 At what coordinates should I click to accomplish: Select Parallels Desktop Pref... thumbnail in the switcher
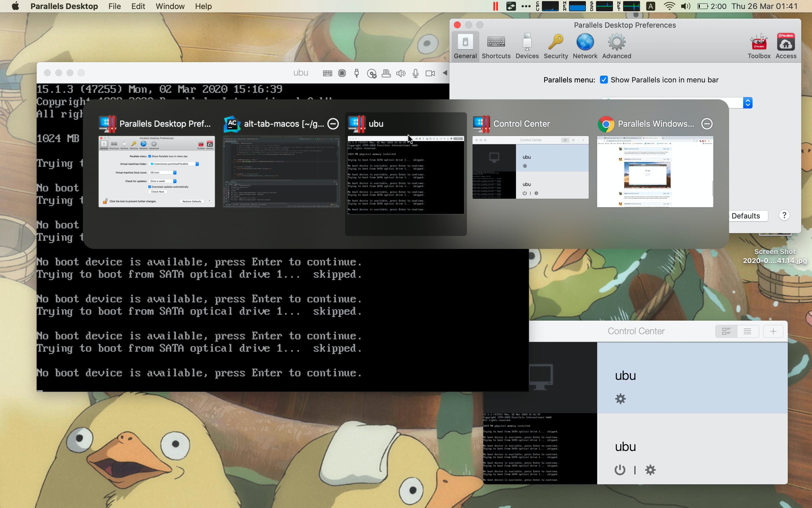(x=157, y=172)
